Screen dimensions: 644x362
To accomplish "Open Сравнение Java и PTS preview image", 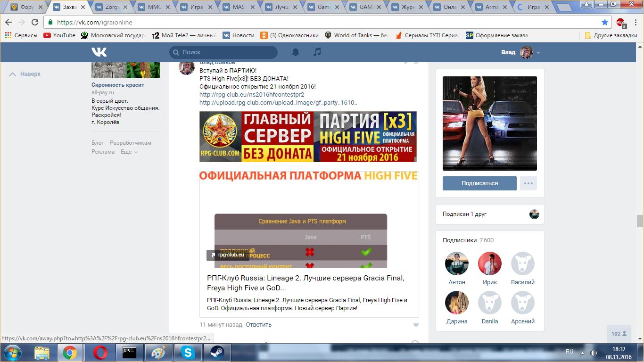I will coord(309,220).
